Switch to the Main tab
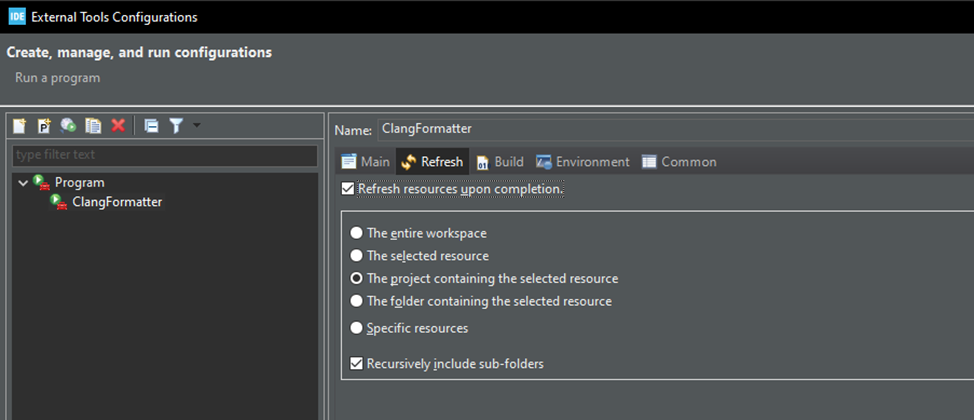The image size is (974, 420). 365,162
